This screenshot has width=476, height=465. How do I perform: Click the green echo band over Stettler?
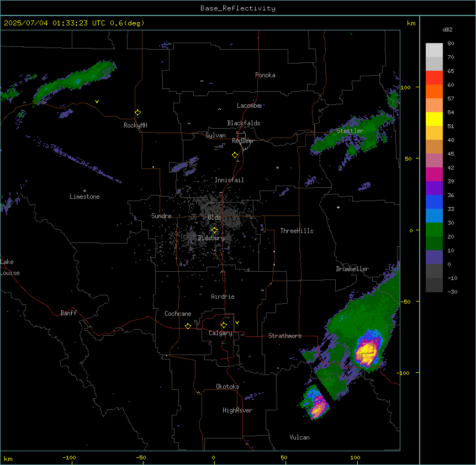pos(352,134)
